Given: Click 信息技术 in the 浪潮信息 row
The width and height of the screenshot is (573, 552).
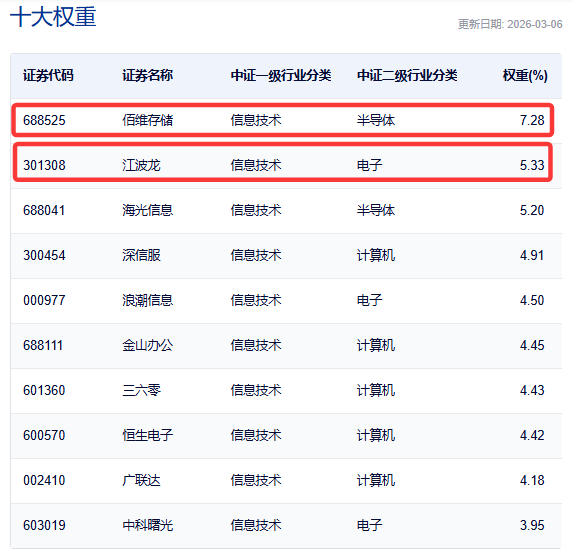Looking at the screenshot, I should [256, 300].
